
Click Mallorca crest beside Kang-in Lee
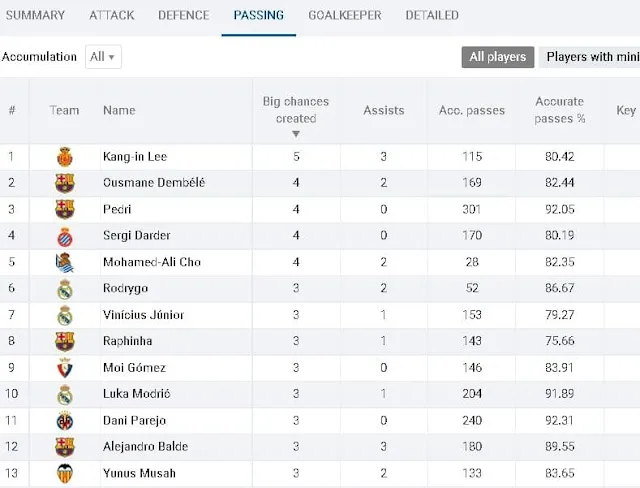coord(65,157)
